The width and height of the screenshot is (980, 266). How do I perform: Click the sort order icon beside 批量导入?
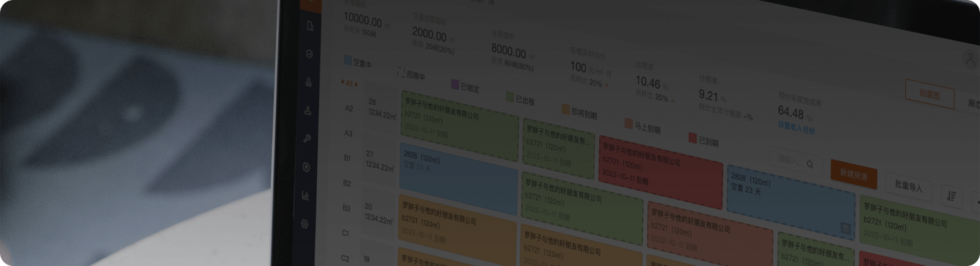(951, 196)
